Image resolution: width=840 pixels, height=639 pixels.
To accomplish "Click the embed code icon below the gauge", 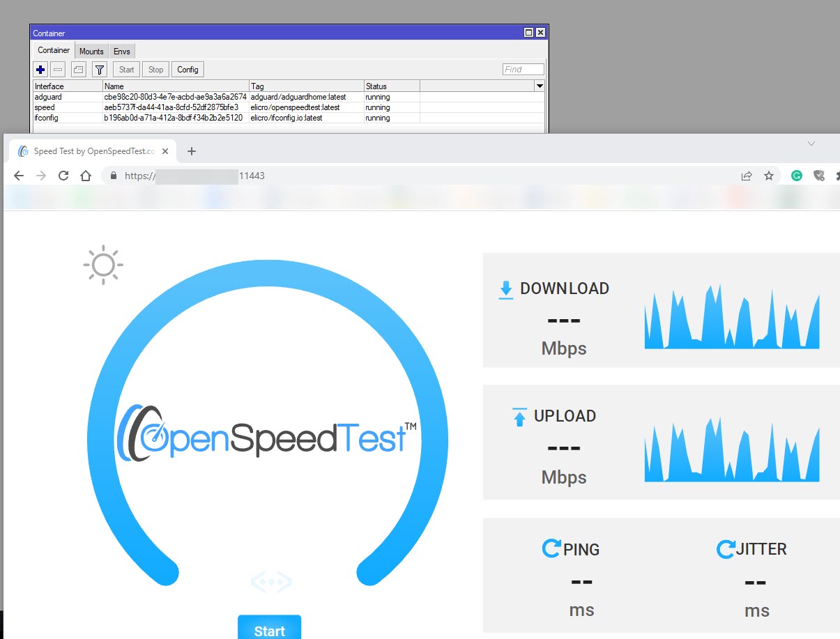I will click(x=271, y=582).
